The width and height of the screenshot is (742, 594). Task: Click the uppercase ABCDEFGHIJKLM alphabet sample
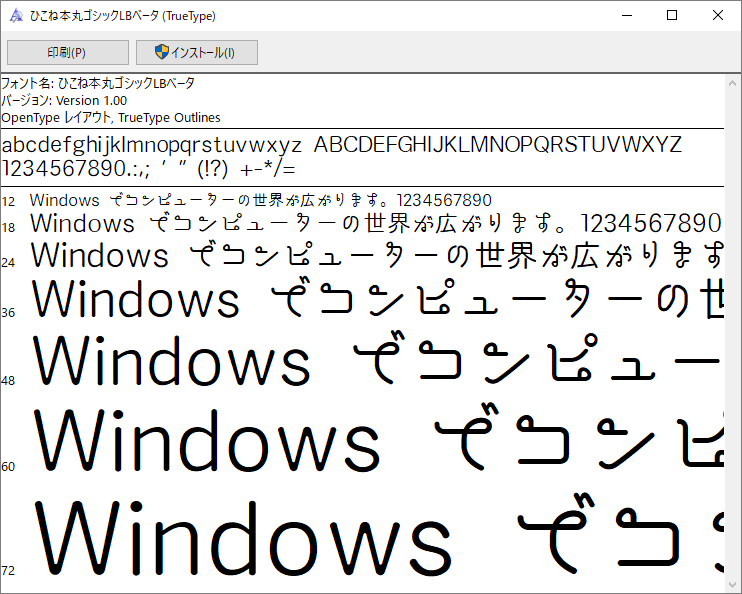(497, 144)
